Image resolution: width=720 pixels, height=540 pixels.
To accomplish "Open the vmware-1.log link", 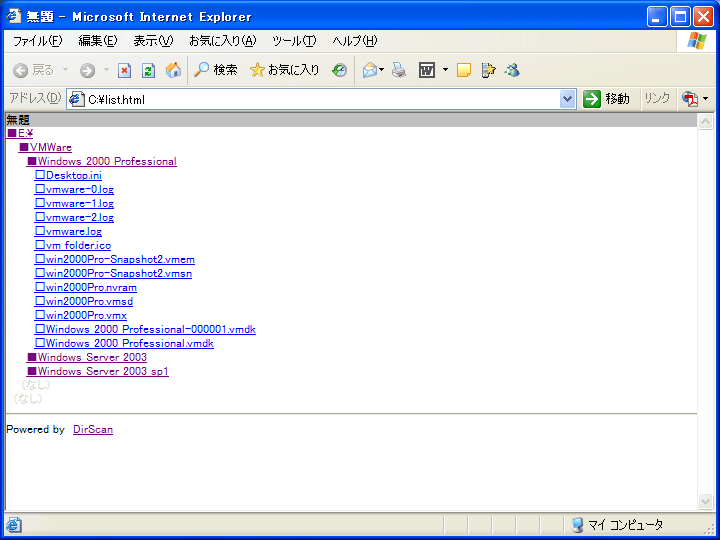I will (x=74, y=203).
